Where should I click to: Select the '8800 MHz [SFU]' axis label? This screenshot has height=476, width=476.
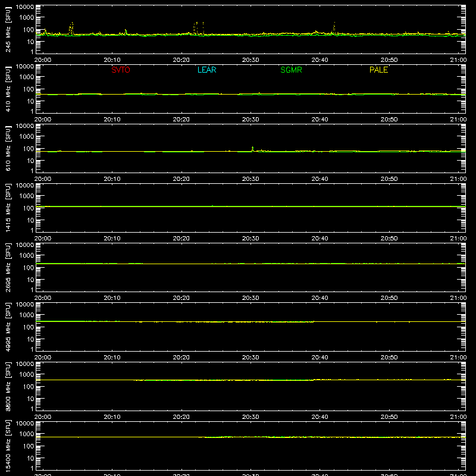[8, 386]
